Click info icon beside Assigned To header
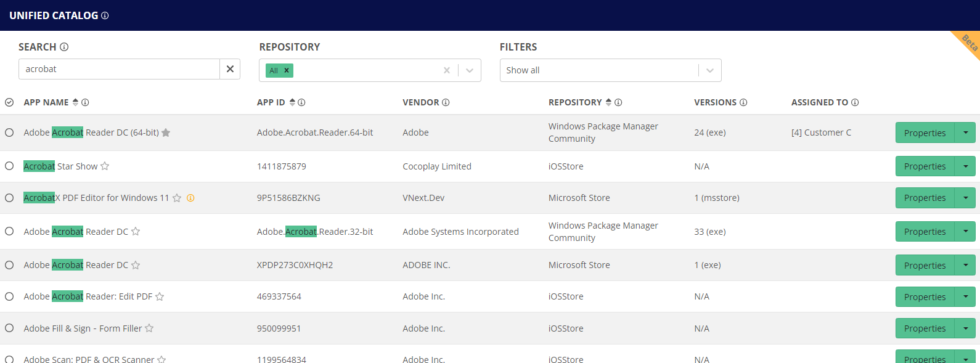 [855, 102]
